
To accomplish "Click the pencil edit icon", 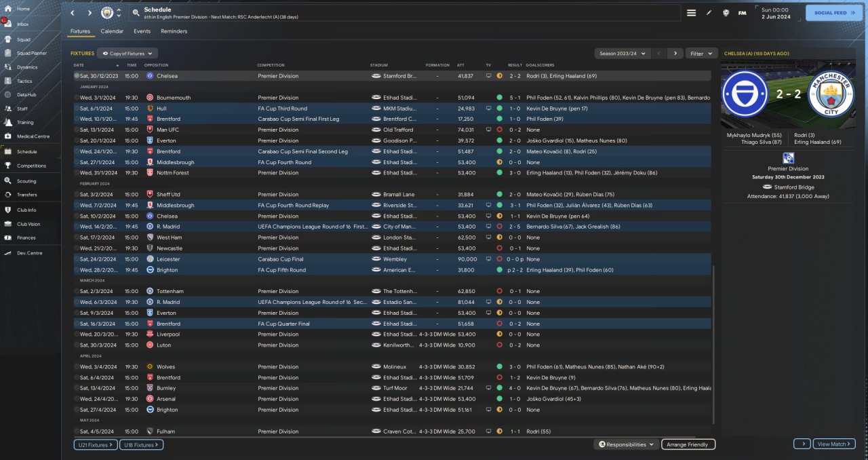I will point(709,13).
